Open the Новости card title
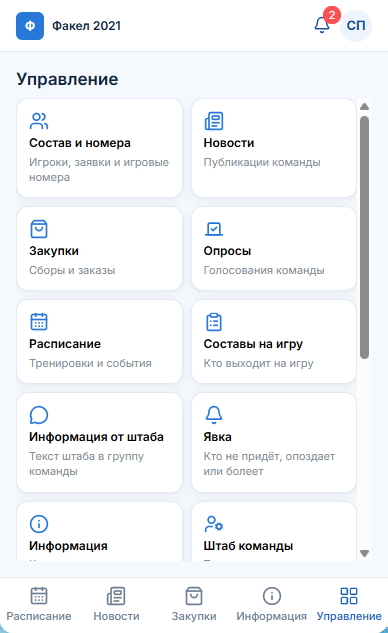 click(229, 143)
